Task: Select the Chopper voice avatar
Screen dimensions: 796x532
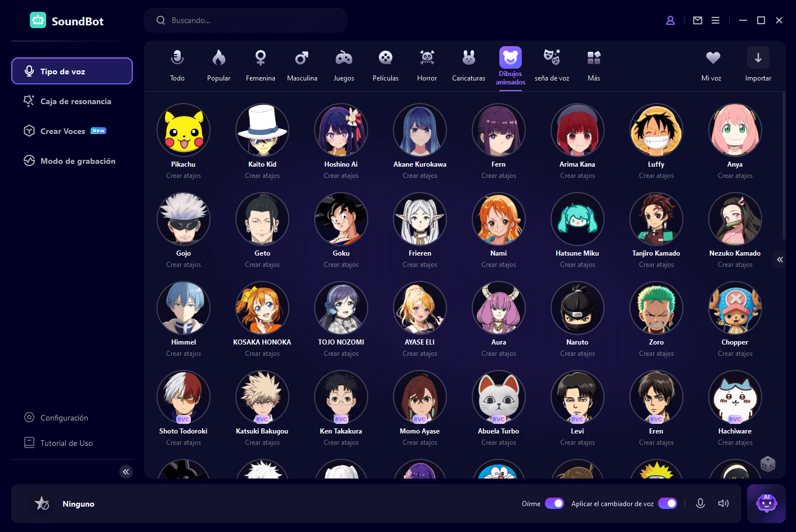Action: [x=735, y=307]
